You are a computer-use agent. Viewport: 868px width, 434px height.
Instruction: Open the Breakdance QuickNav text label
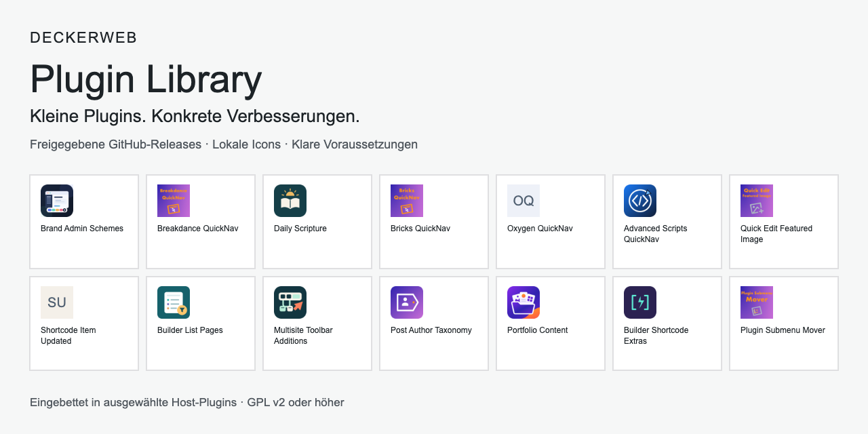pyautogui.click(x=198, y=229)
